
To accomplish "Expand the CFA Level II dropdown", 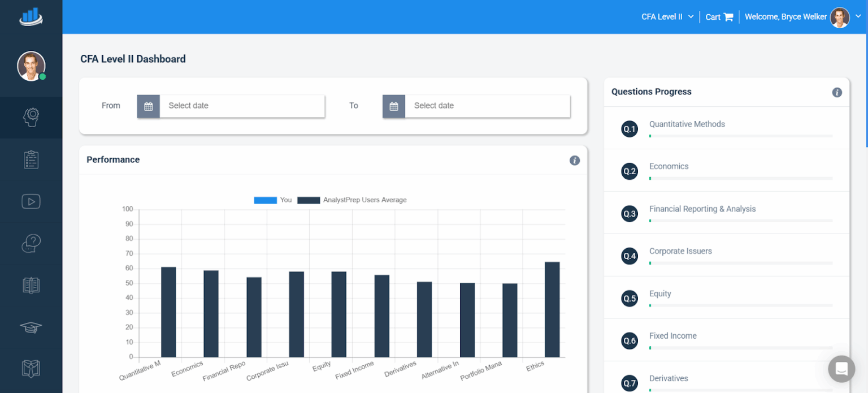I will (x=667, y=17).
